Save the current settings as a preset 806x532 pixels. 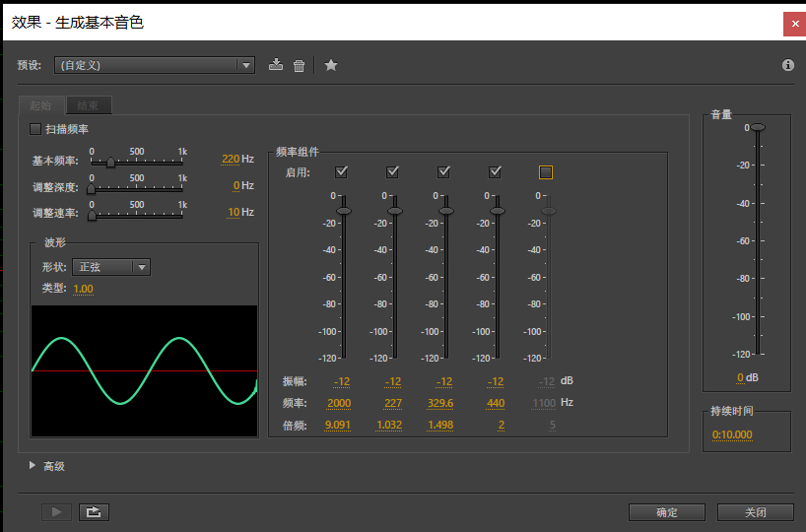coord(276,65)
